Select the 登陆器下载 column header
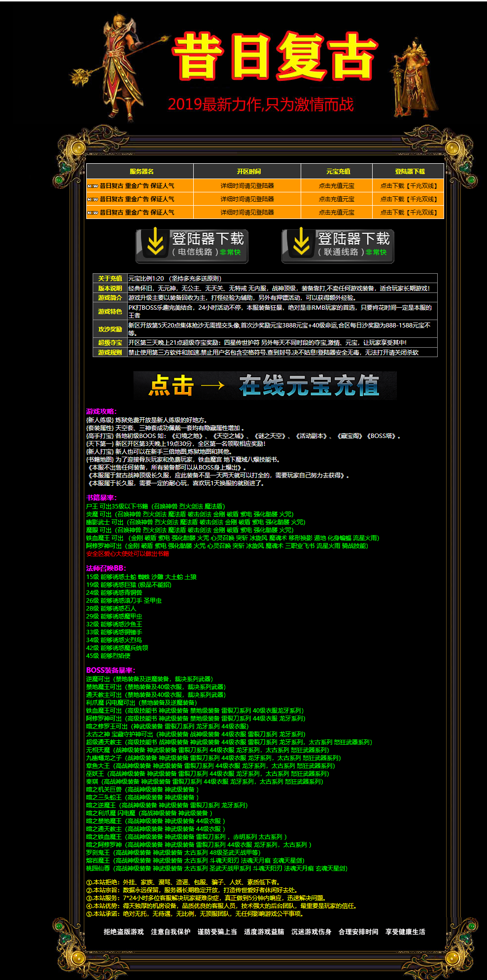The width and height of the screenshot is (487, 980). (409, 172)
